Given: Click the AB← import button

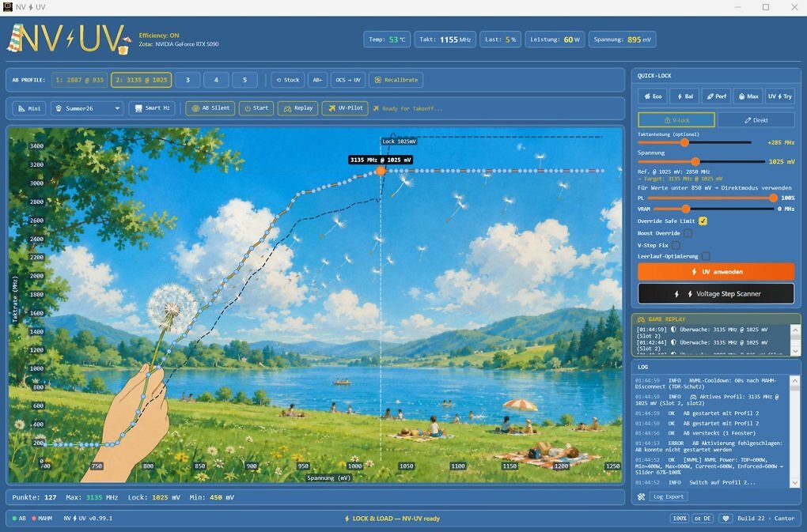Looking at the screenshot, I should click(x=317, y=80).
